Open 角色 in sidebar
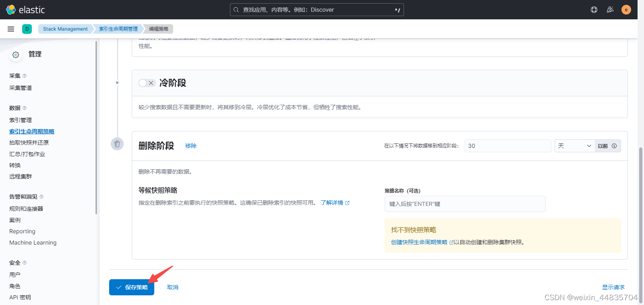This screenshot has width=644, height=305. click(15, 286)
